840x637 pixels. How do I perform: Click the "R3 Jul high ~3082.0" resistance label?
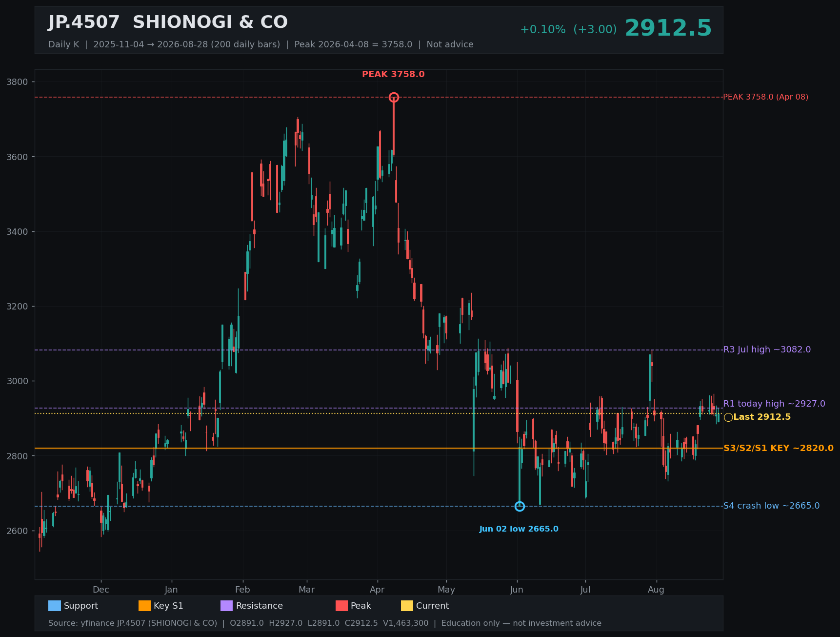(767, 349)
